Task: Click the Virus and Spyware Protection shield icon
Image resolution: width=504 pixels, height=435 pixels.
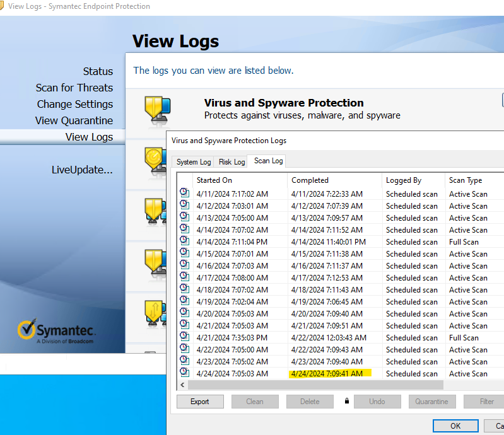Action: point(155,109)
